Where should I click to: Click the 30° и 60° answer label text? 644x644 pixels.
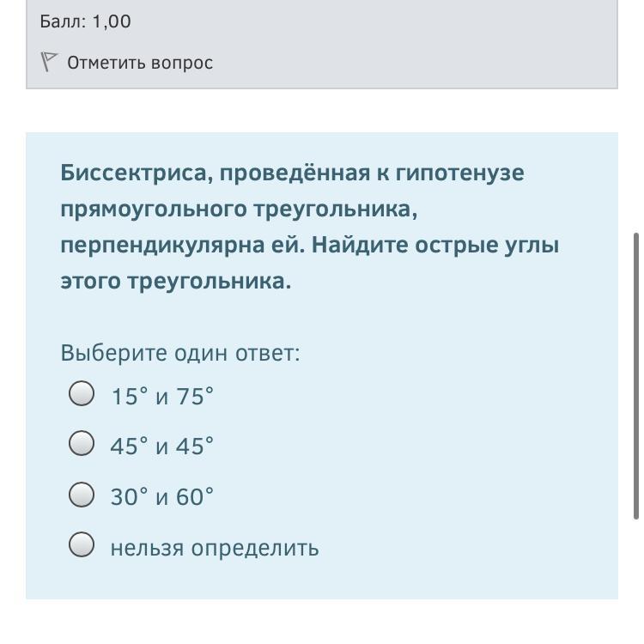tap(161, 497)
